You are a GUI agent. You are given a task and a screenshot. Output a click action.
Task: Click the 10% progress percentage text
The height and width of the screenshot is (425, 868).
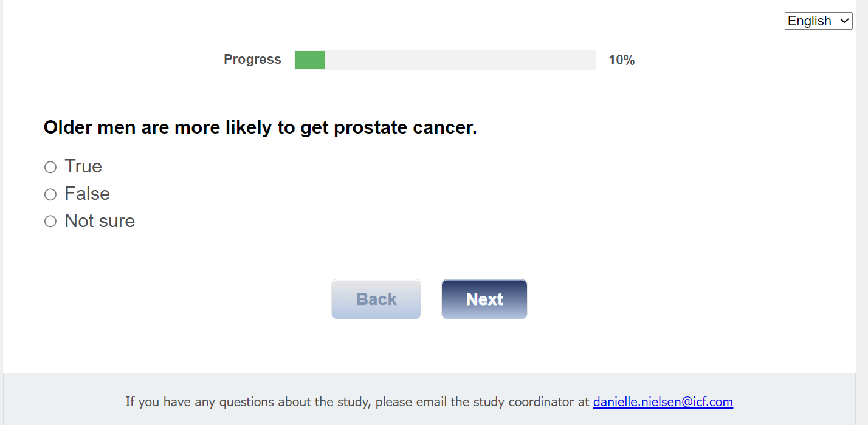(621, 60)
